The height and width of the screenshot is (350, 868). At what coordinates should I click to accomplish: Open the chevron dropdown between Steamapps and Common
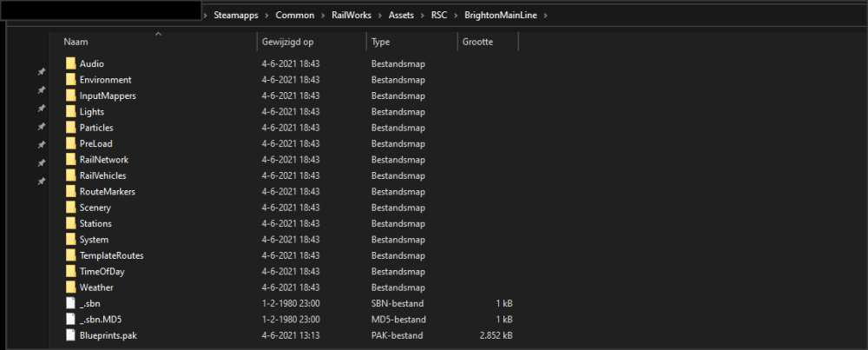[x=267, y=16]
